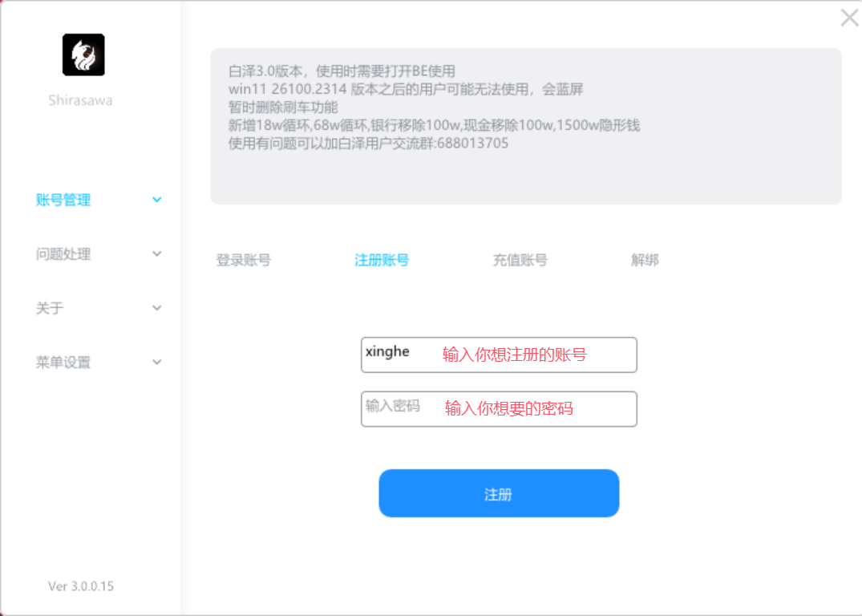Click the Shirasawa app name label
862x616 pixels.
tap(80, 100)
